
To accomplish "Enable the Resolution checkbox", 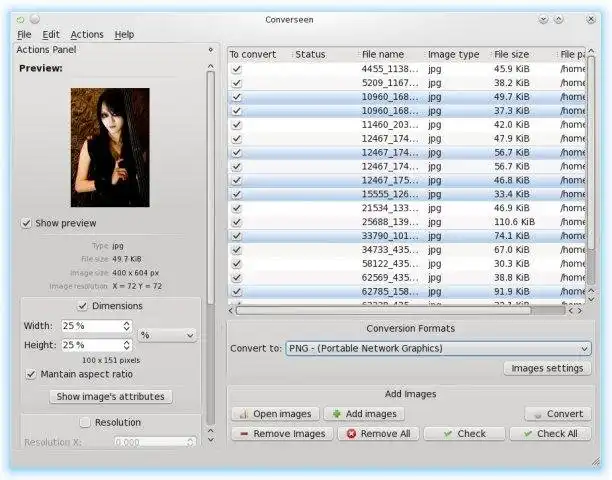I will pos(85,423).
